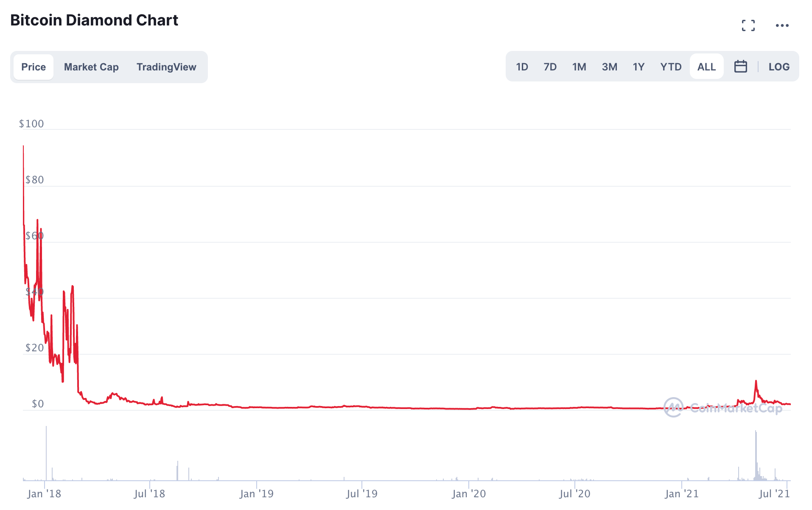Click the Bitcoin Diamond Chart heading

[x=94, y=20]
